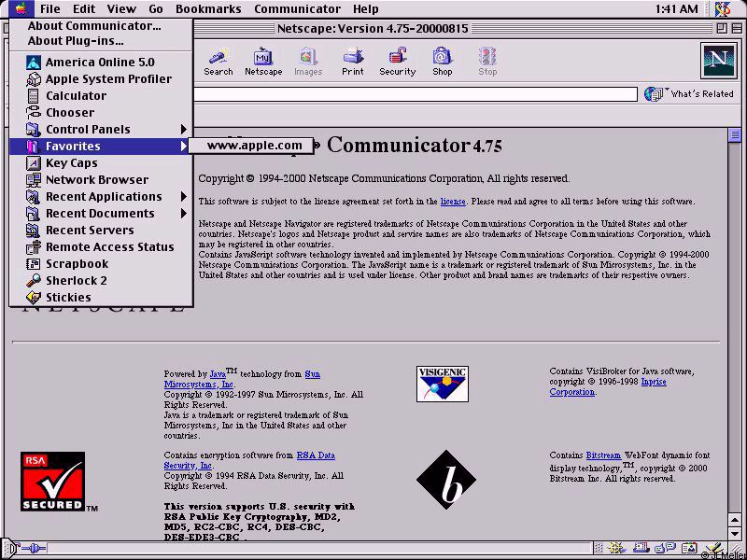Open Stickies from the Apple menu
Screen dimensions: 747x560
(101, 297)
